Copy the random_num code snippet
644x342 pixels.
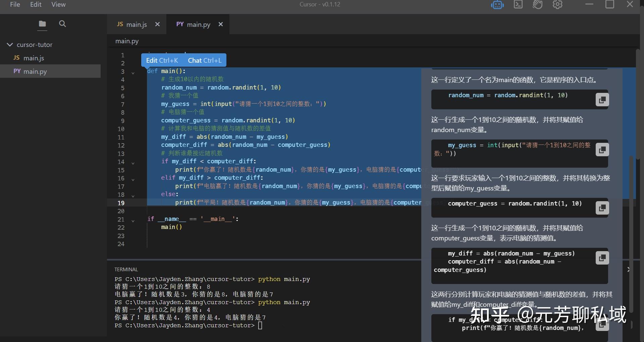602,100
